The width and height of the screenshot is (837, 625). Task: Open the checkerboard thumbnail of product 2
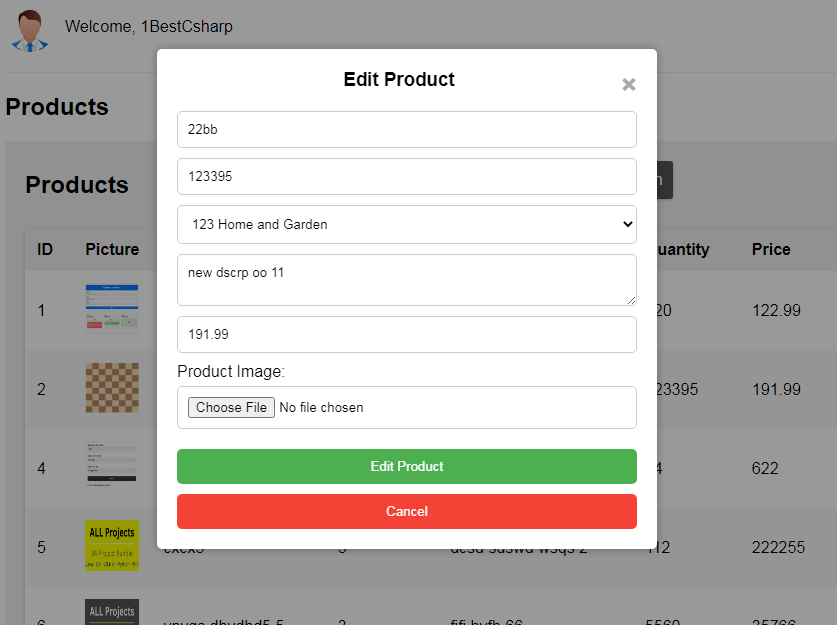coord(112,388)
